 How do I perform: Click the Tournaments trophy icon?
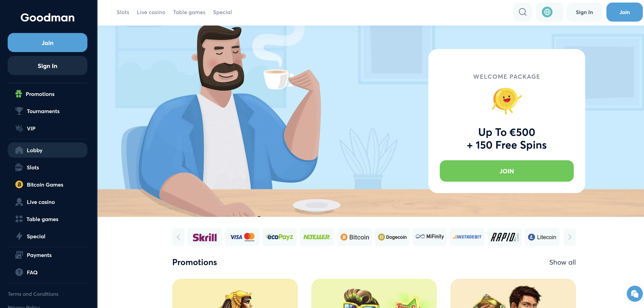19,111
